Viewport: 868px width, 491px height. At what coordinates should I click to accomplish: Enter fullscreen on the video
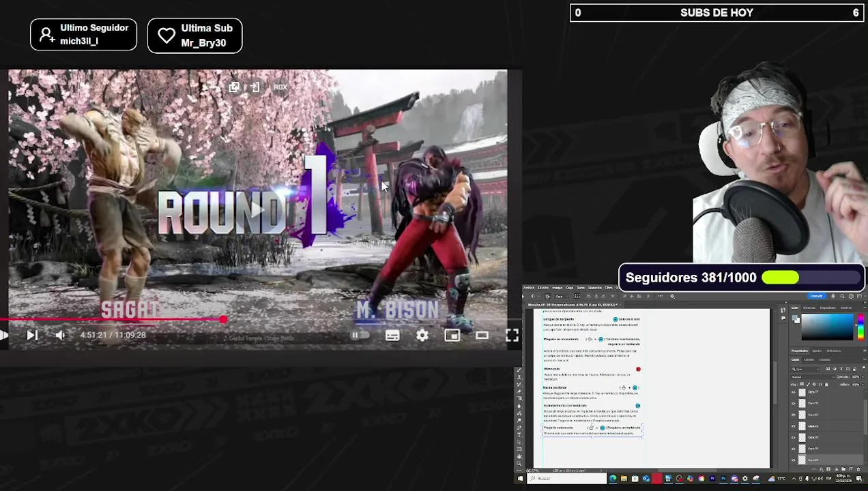(512, 335)
